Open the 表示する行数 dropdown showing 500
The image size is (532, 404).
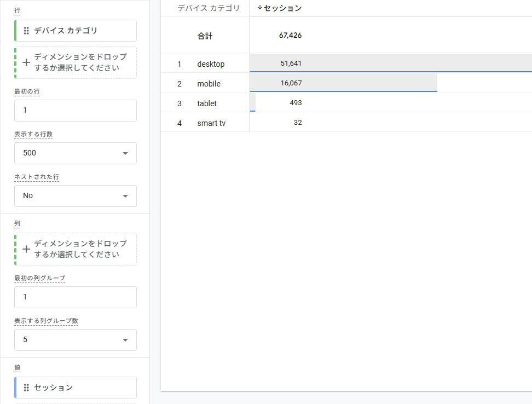(76, 153)
